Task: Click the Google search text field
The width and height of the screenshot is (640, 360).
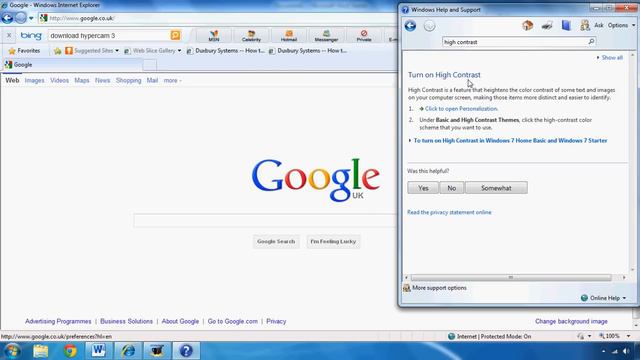Action: click(x=264, y=220)
